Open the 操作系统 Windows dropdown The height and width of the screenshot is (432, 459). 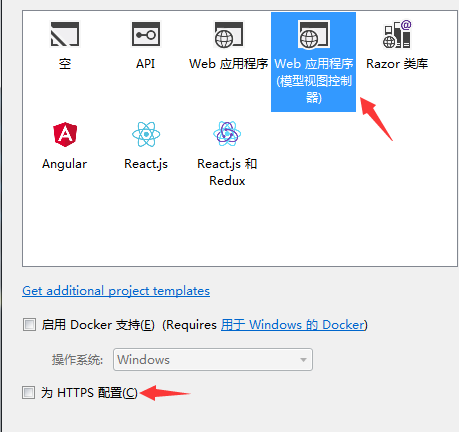click(x=213, y=360)
